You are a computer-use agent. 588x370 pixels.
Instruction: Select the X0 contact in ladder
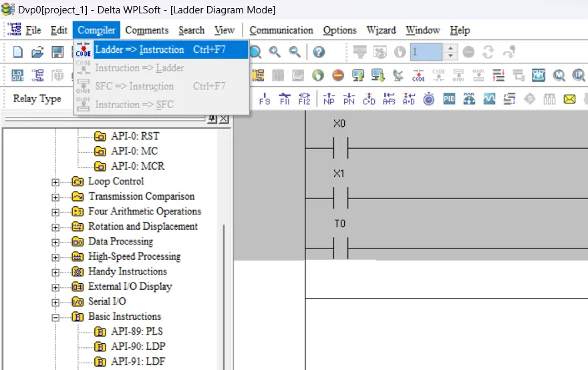tap(341, 148)
